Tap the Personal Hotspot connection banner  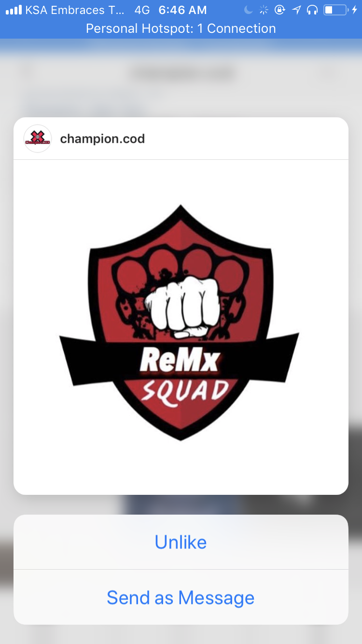click(181, 28)
